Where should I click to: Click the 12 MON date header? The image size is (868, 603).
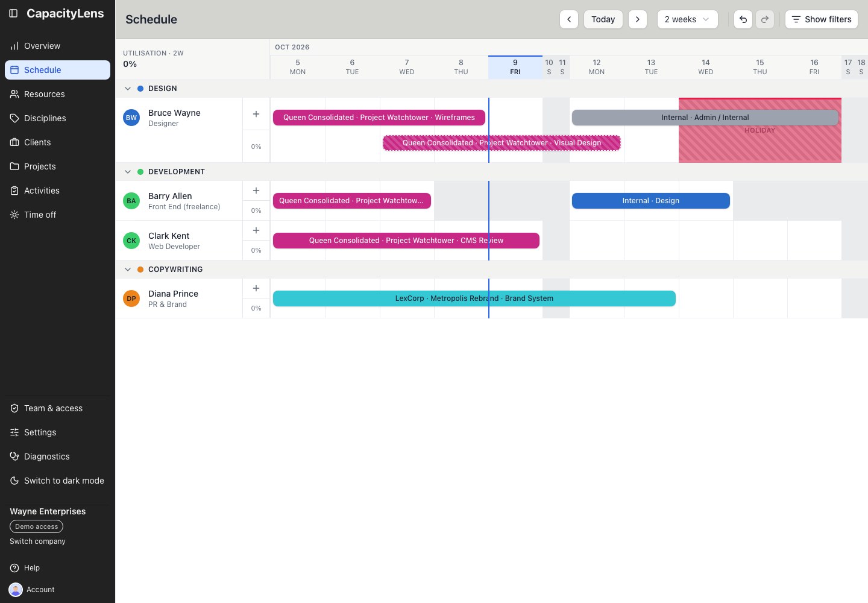597,67
